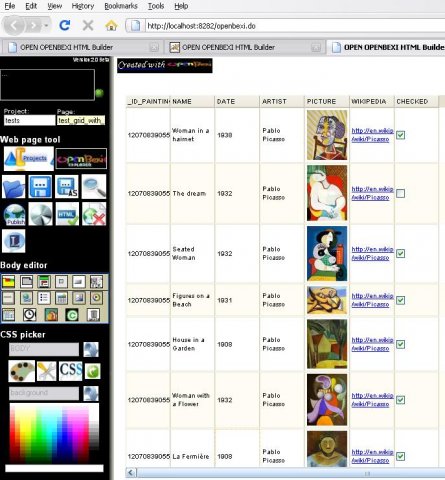This screenshot has width=445, height=480.
Task: Open the CSS text icon
Action: coord(70,371)
